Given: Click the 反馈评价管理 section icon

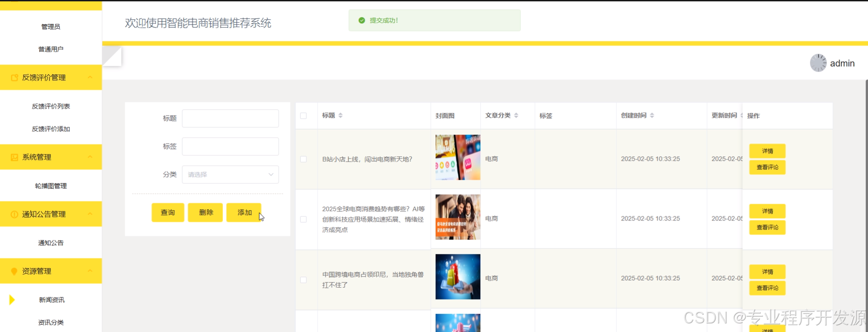Looking at the screenshot, I should [14, 78].
